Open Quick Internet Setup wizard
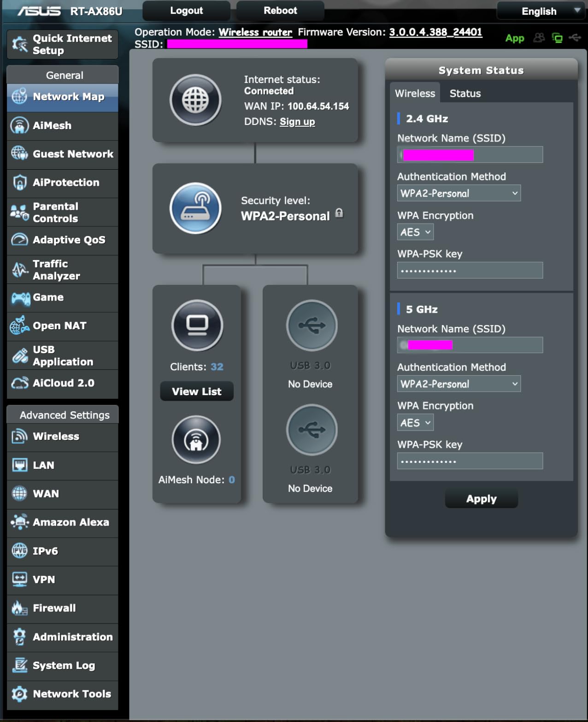 point(63,44)
